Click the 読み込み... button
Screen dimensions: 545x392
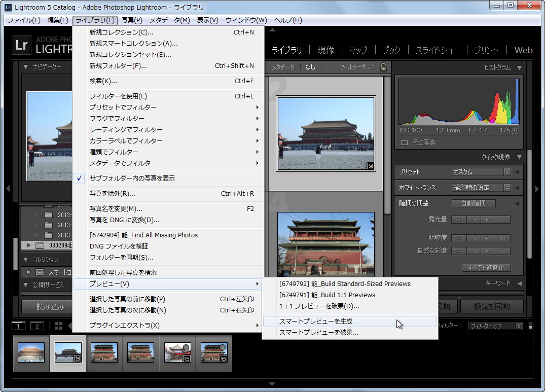pos(47,306)
